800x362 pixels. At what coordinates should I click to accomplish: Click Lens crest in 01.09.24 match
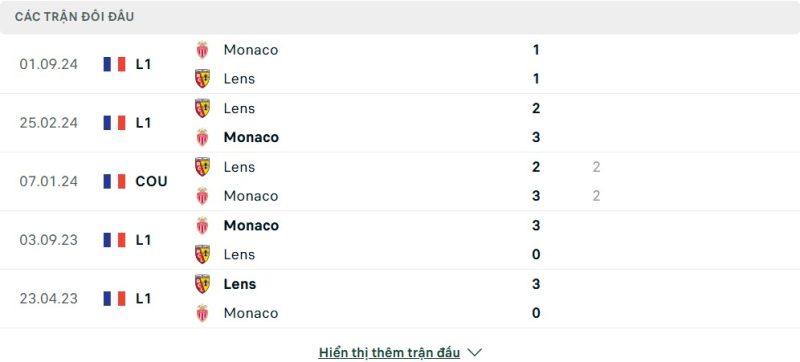203,79
